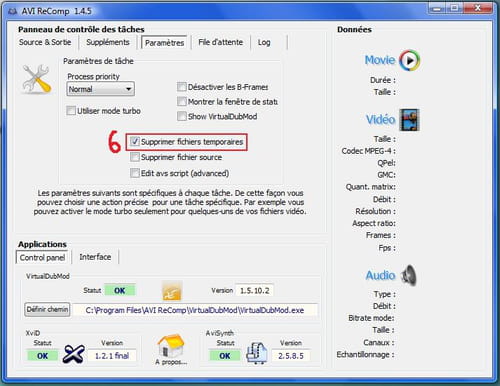Click the XviD X logo icon
Viewport: 500px width, 386px height.
(74, 354)
